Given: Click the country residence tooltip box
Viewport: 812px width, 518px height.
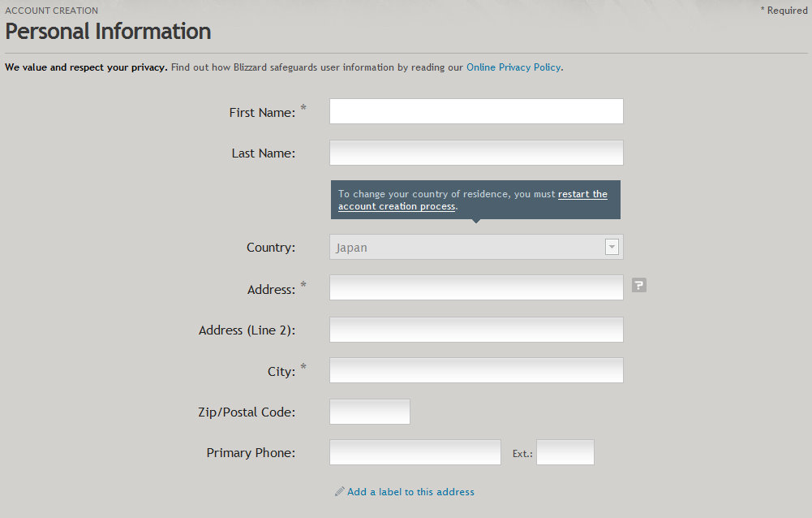Looking at the screenshot, I should click(x=475, y=200).
